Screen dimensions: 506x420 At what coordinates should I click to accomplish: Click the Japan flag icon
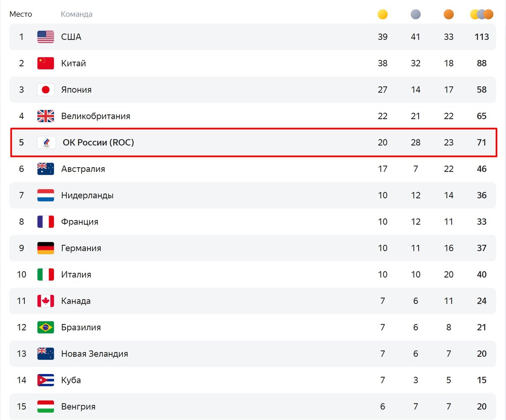(46, 90)
